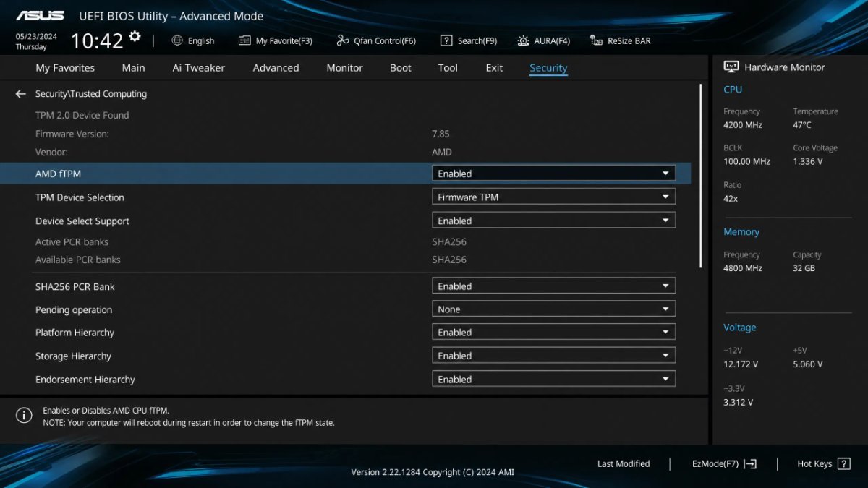Screen dimensions: 868x488
Task: Click ReSize BAR label
Action: pos(629,41)
